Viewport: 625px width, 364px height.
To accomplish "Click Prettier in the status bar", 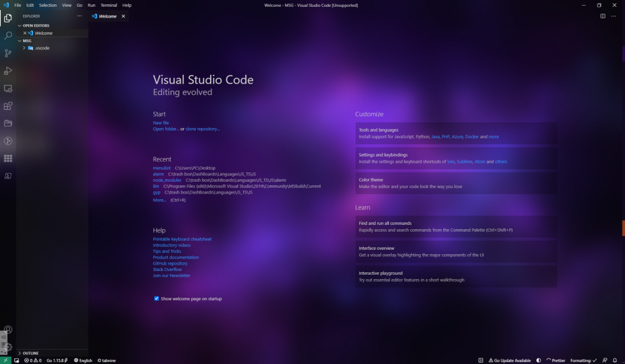I will coord(556,360).
